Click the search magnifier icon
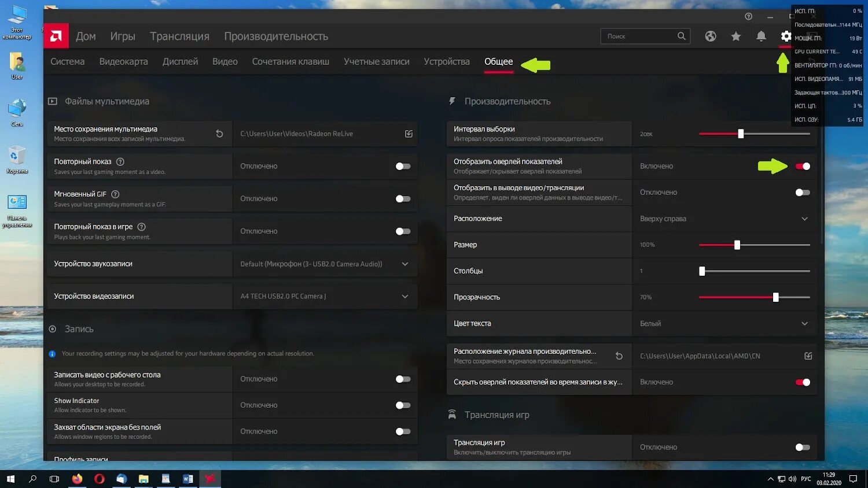 (x=682, y=36)
